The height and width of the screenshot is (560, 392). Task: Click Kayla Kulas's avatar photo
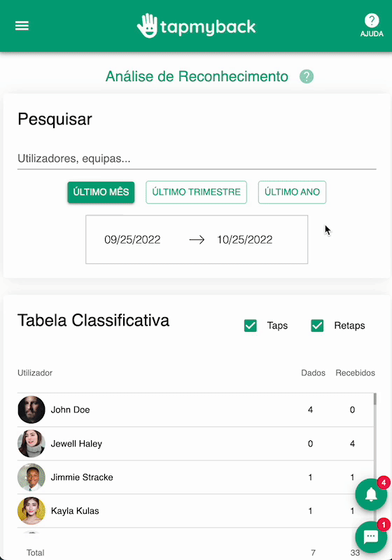point(31,511)
